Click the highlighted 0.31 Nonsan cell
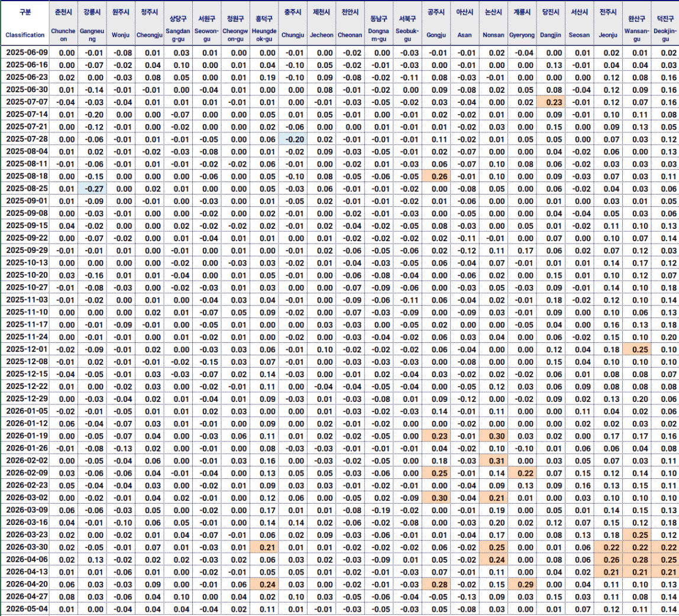The image size is (679, 616). point(493,461)
